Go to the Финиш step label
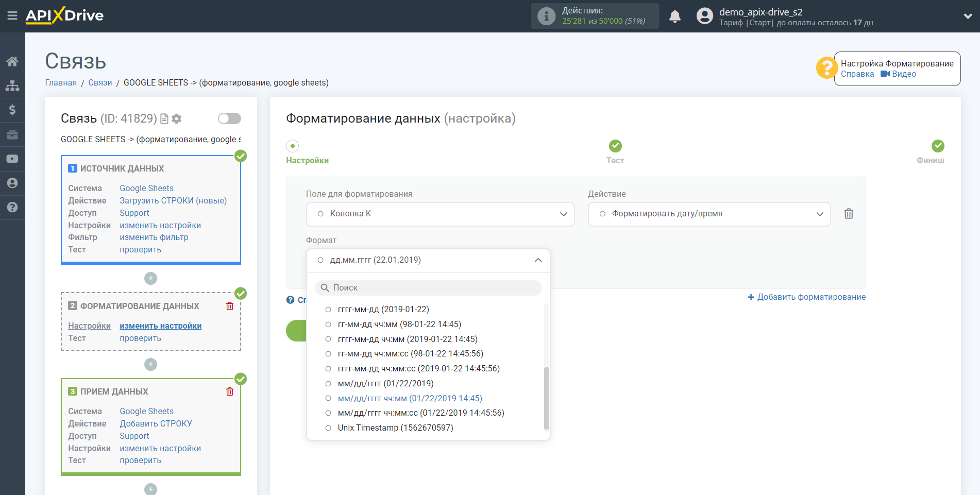 tap(930, 161)
